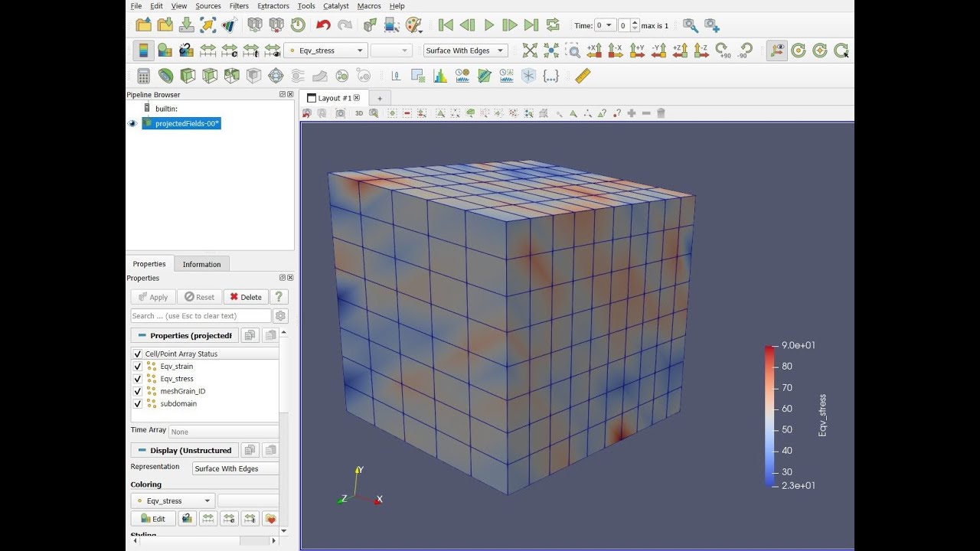This screenshot has width=980, height=551.
Task: Apply the Clip filter
Action: click(188, 76)
